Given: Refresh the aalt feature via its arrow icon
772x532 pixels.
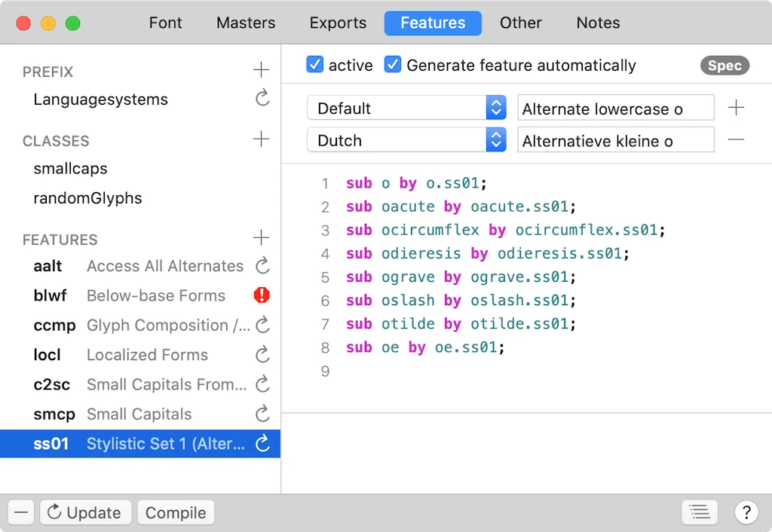Looking at the screenshot, I should [262, 265].
